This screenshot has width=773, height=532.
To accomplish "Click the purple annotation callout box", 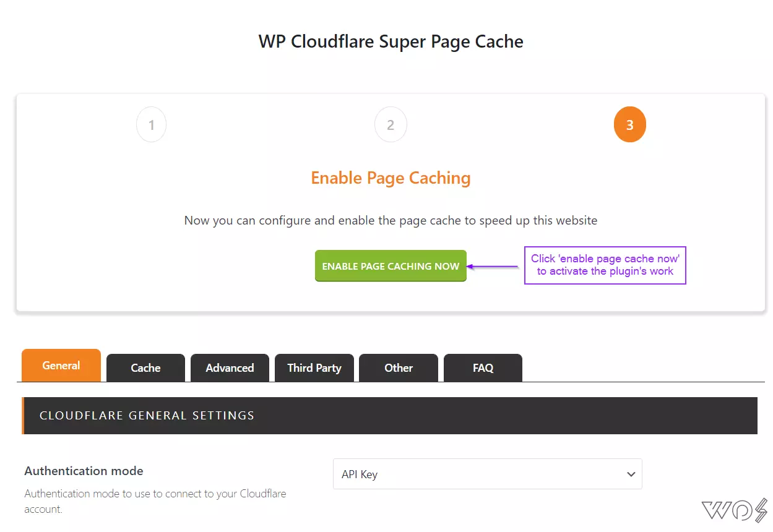I will [x=605, y=265].
